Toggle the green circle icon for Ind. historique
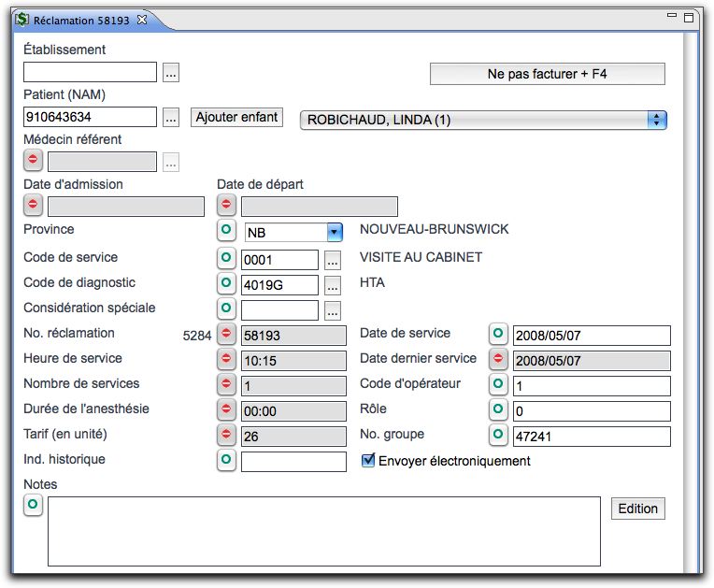 [x=226, y=460]
